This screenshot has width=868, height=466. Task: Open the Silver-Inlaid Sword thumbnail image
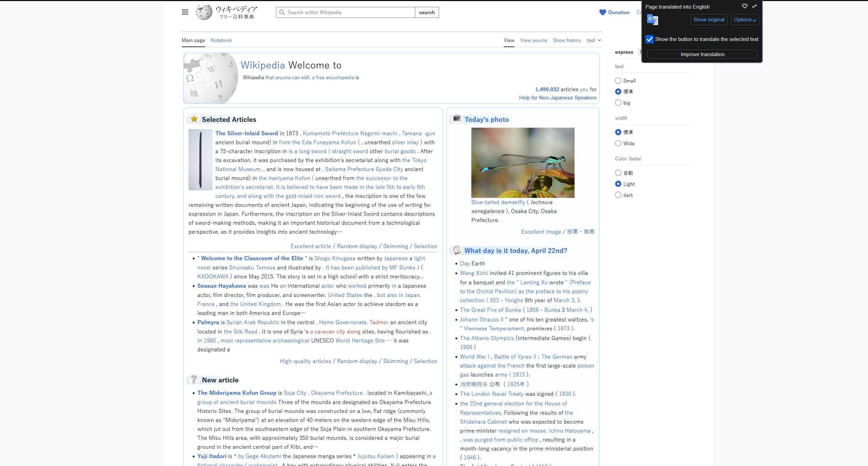pyautogui.click(x=201, y=160)
